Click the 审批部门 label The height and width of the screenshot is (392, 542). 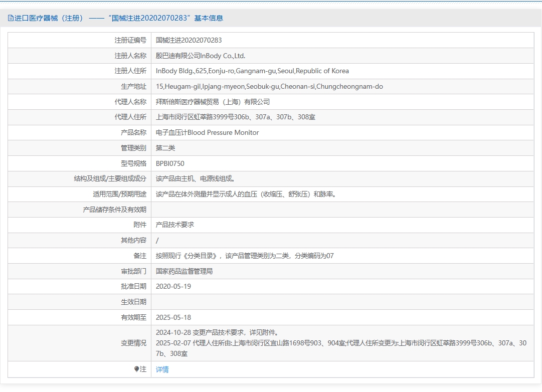coord(133,271)
